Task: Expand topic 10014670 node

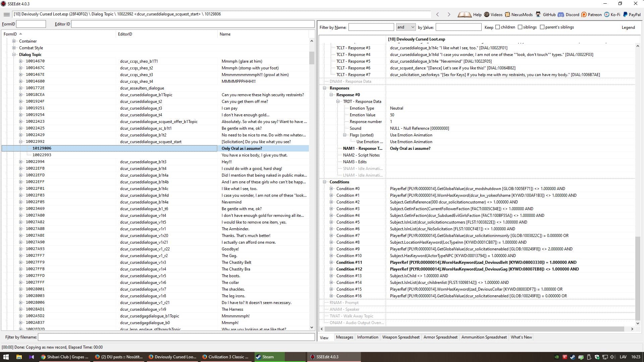Action: (21, 61)
